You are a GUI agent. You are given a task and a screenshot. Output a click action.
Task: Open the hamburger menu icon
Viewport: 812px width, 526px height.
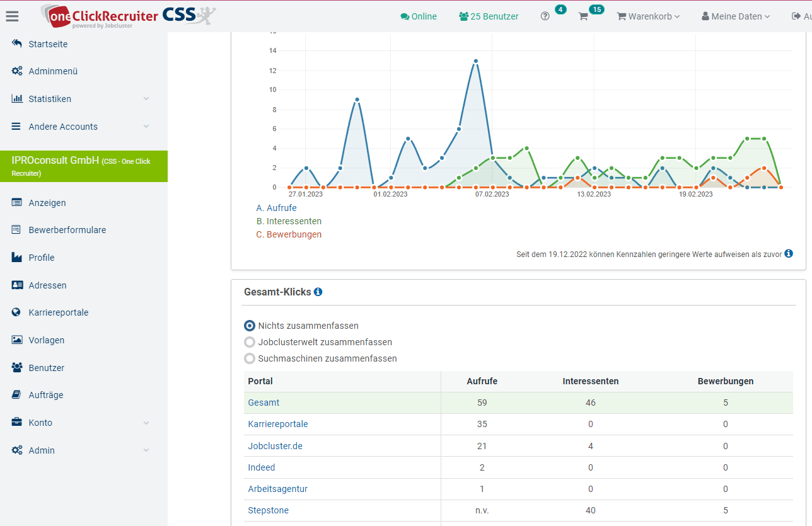tap(12, 17)
